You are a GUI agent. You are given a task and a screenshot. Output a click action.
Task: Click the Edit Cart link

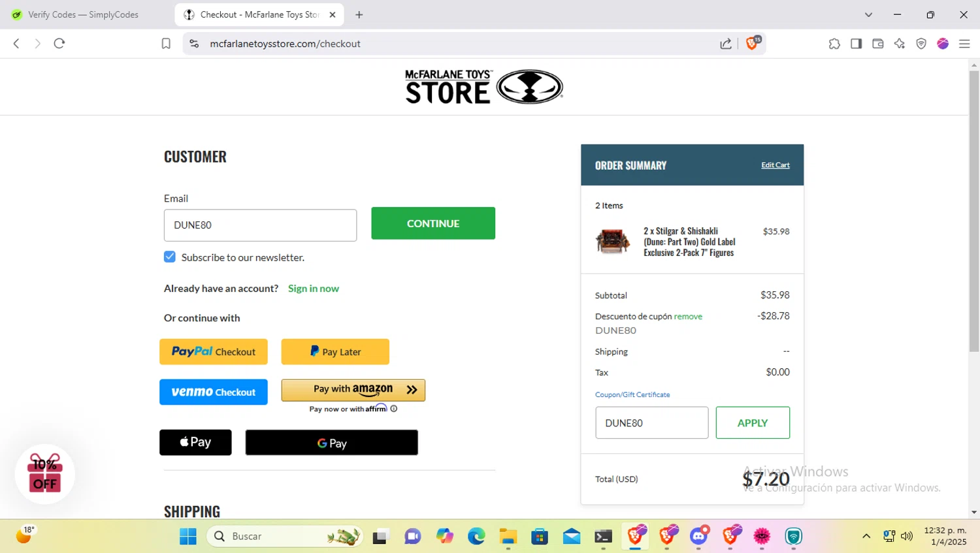point(776,165)
